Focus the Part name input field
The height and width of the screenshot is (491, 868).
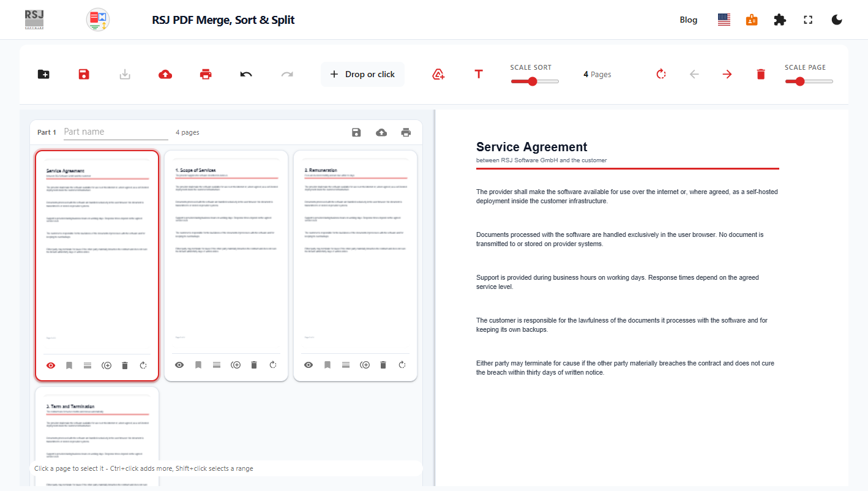[x=116, y=132]
